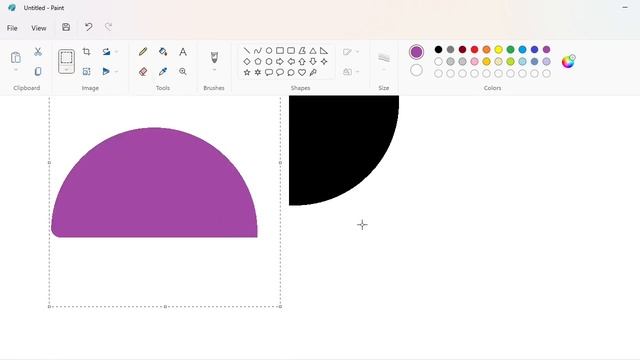Open the Rotate dropdown arrow
640x360 pixels.
click(x=116, y=52)
